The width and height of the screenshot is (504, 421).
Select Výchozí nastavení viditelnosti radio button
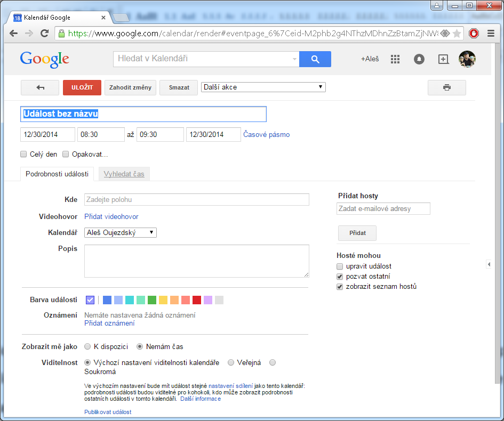click(87, 362)
